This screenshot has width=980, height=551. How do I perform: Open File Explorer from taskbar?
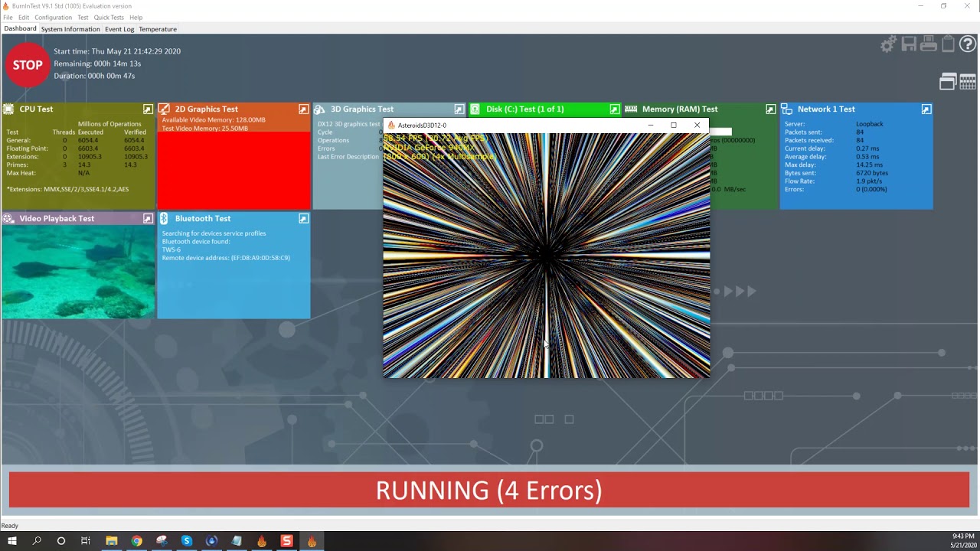pos(111,541)
